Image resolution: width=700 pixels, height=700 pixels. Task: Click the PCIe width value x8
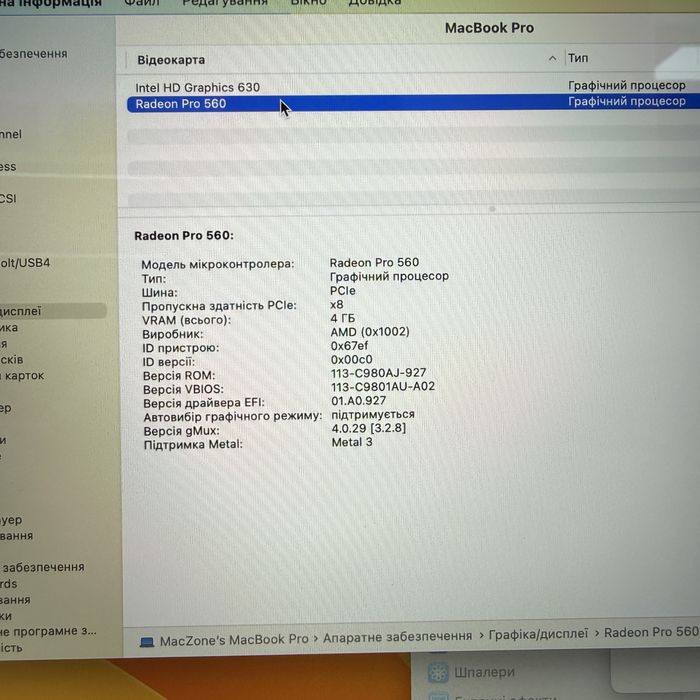click(x=337, y=304)
